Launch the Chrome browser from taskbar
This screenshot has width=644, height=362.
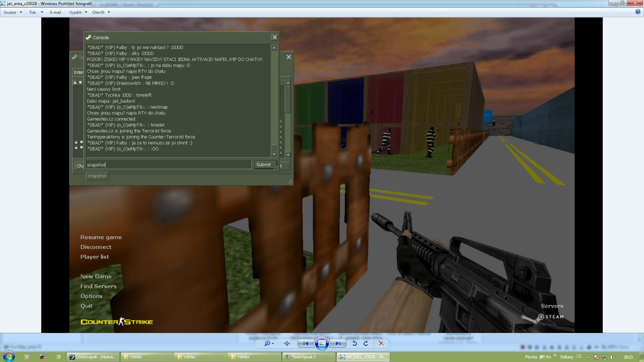pyautogui.click(x=58, y=357)
